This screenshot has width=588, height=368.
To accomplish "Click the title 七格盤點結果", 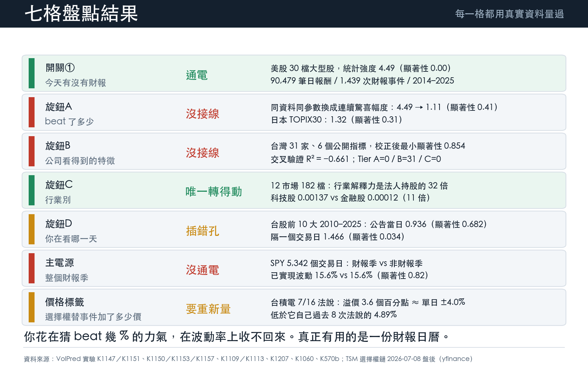I will click(x=81, y=14).
